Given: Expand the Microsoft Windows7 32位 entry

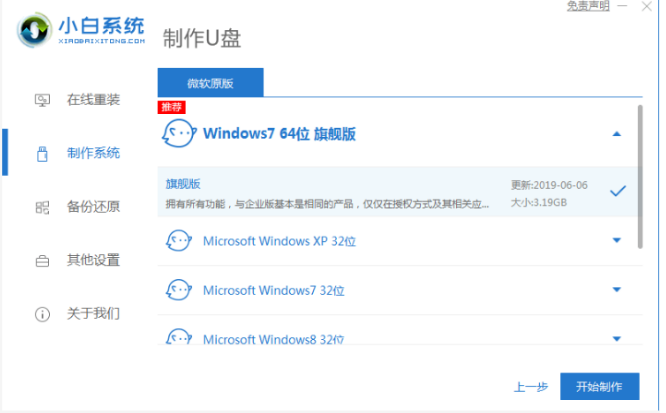Looking at the screenshot, I should point(617,290).
